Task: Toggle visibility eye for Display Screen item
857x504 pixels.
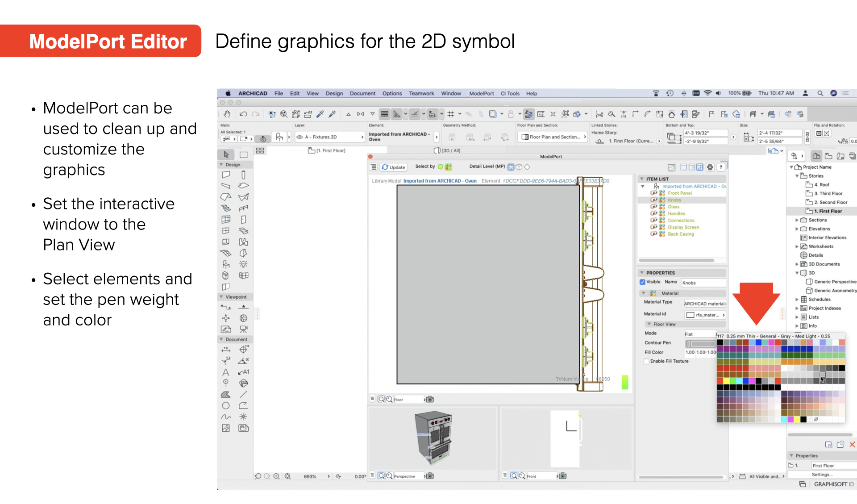Action: click(x=653, y=227)
